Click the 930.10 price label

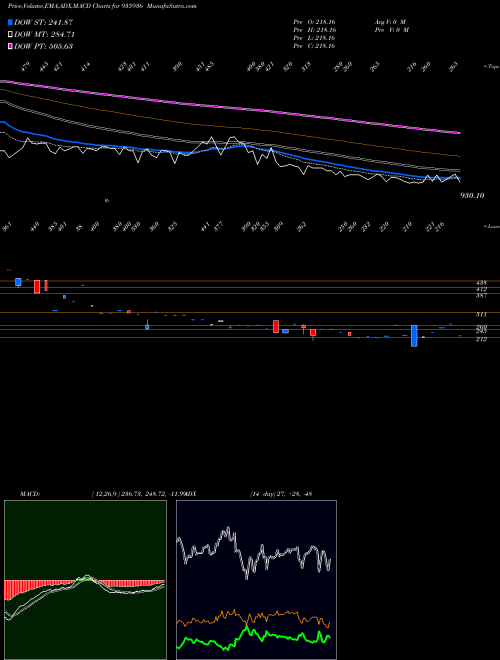tap(473, 196)
